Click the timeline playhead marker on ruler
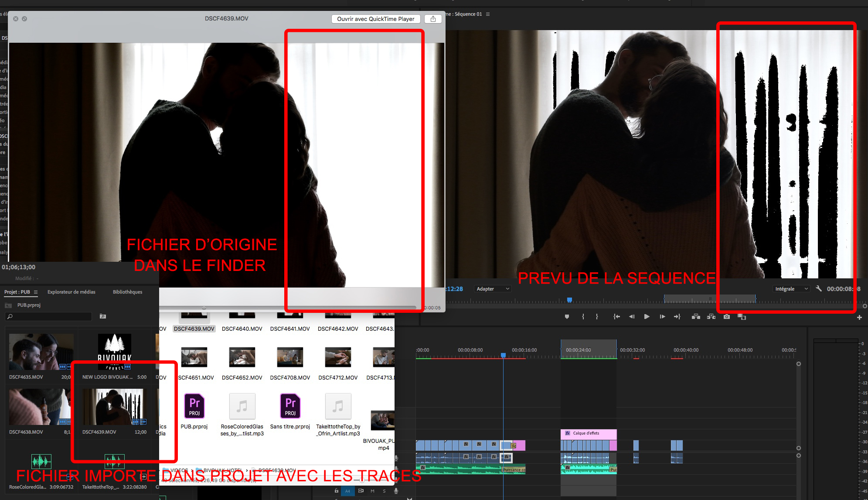Image resolution: width=868 pixels, height=500 pixels. [x=503, y=355]
